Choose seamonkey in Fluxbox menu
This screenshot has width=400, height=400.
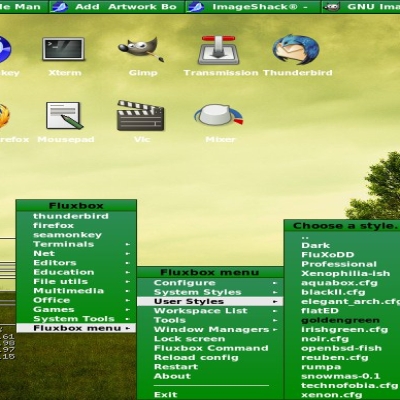(76, 235)
